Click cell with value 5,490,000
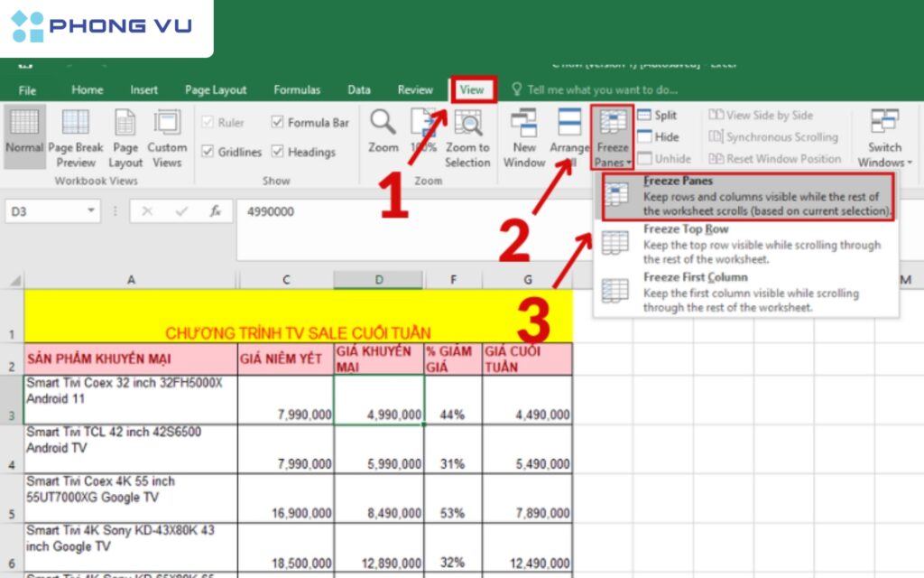 coord(527,449)
